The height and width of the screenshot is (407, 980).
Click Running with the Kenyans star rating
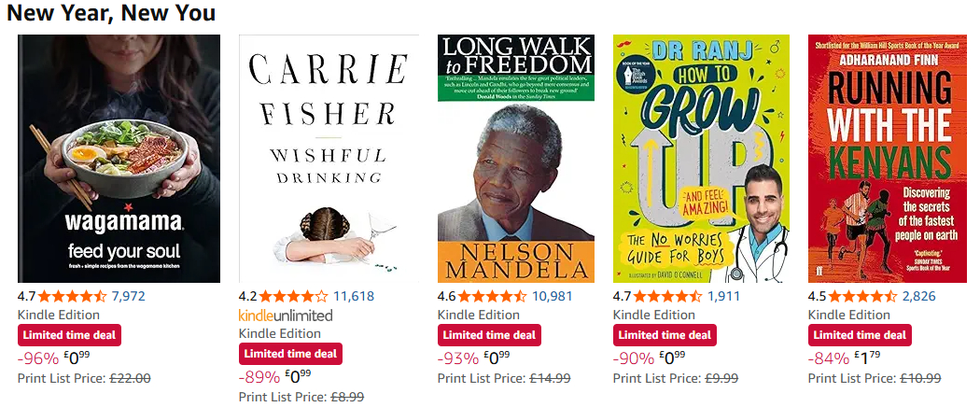[863, 297]
